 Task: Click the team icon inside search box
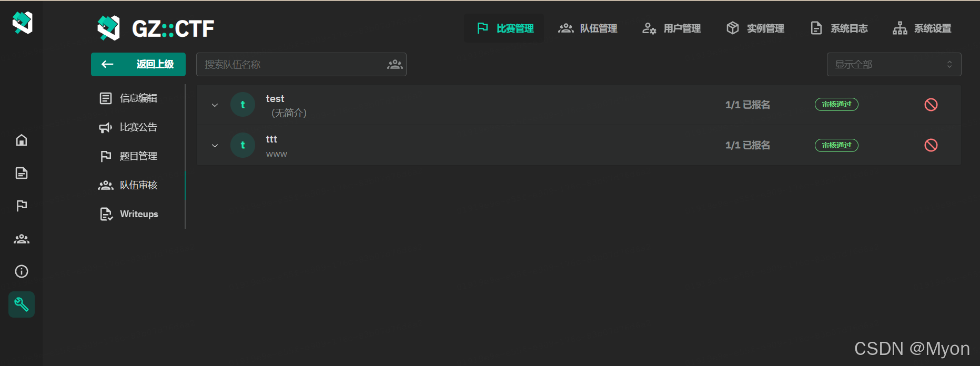(395, 65)
